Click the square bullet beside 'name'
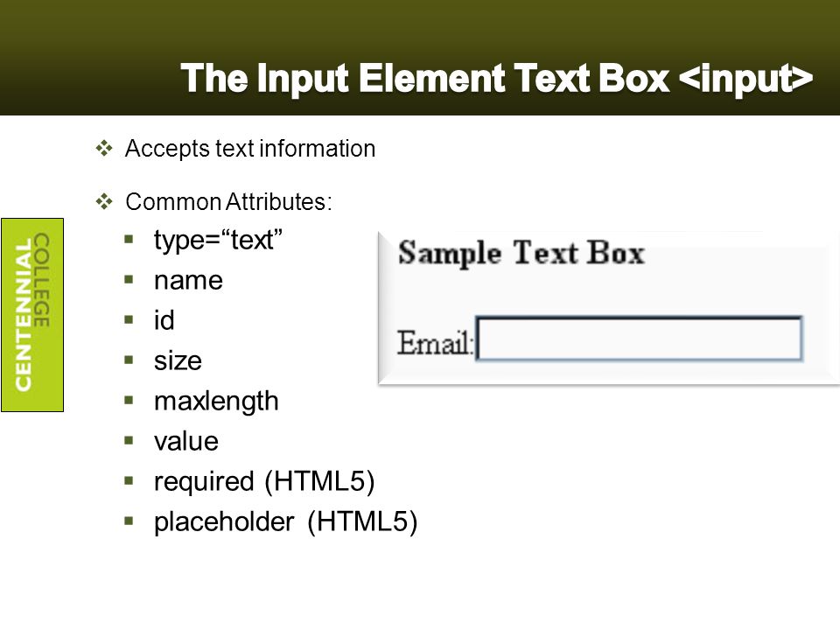Image resolution: width=840 pixels, height=630 pixels. coord(129,279)
